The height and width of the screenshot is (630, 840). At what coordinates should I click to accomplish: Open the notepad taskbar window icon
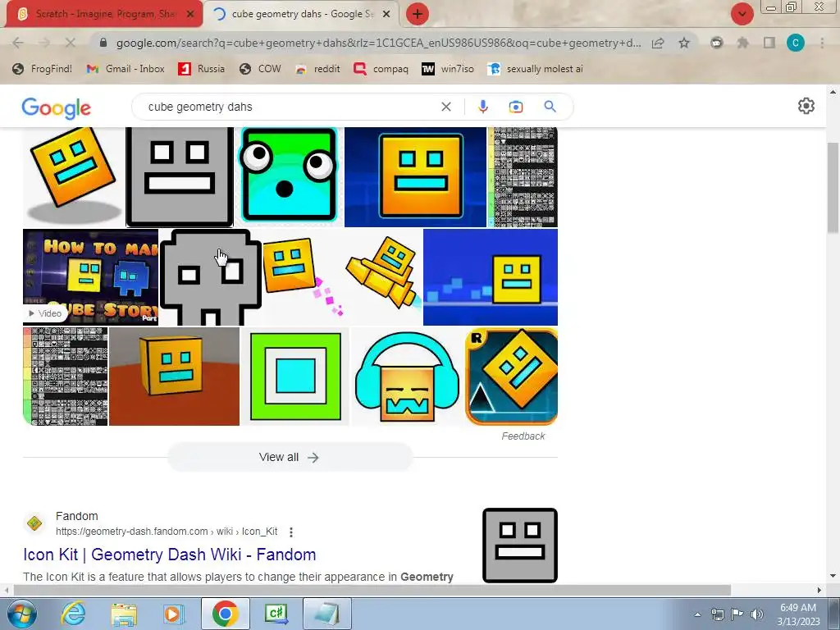point(326,614)
